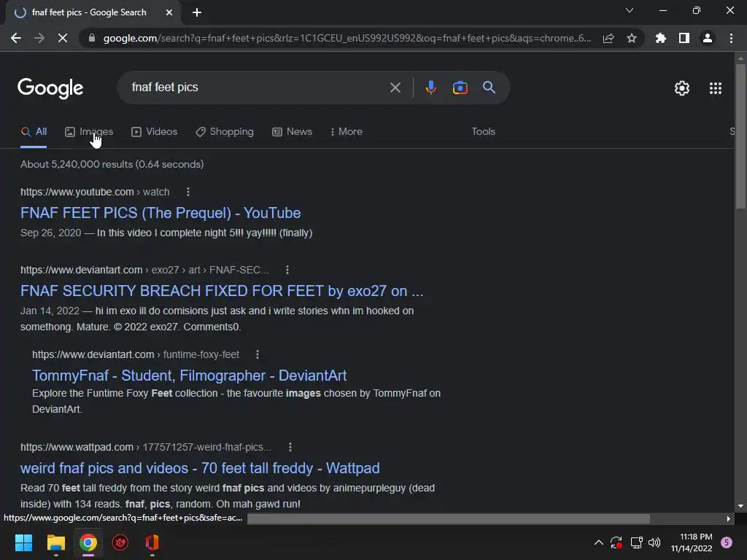
Task: Open options for the exo27 DeviantArt result
Action: (287, 270)
